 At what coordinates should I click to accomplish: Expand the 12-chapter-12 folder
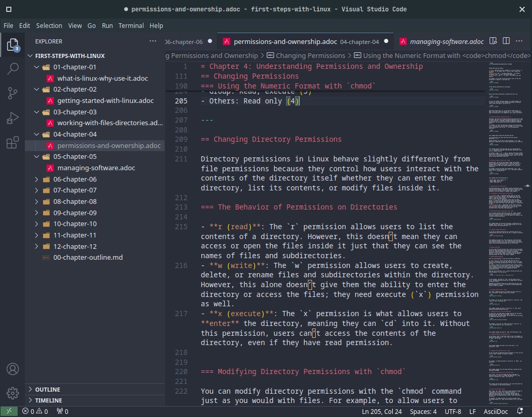tap(37, 246)
